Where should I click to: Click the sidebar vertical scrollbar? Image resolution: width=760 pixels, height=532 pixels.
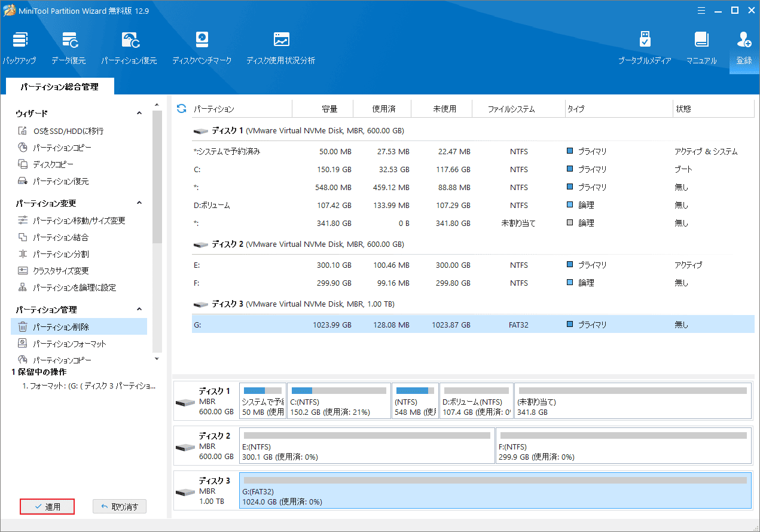coord(157,177)
